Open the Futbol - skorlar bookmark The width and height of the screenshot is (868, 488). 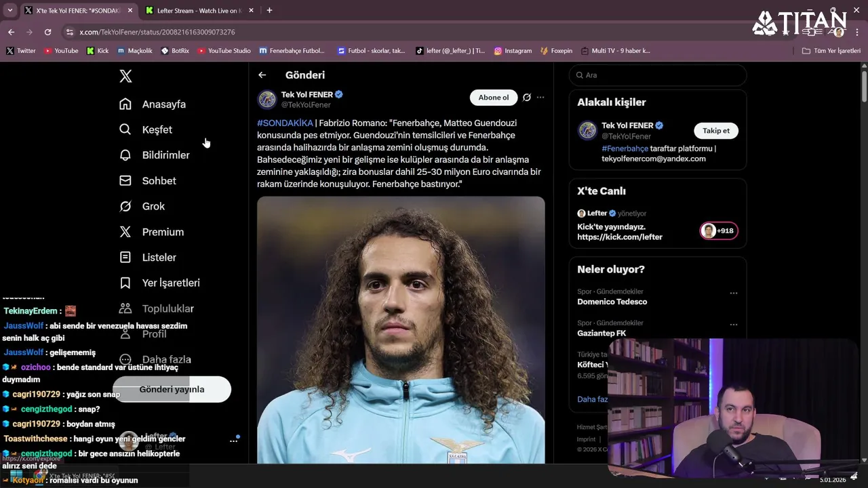[x=372, y=51]
